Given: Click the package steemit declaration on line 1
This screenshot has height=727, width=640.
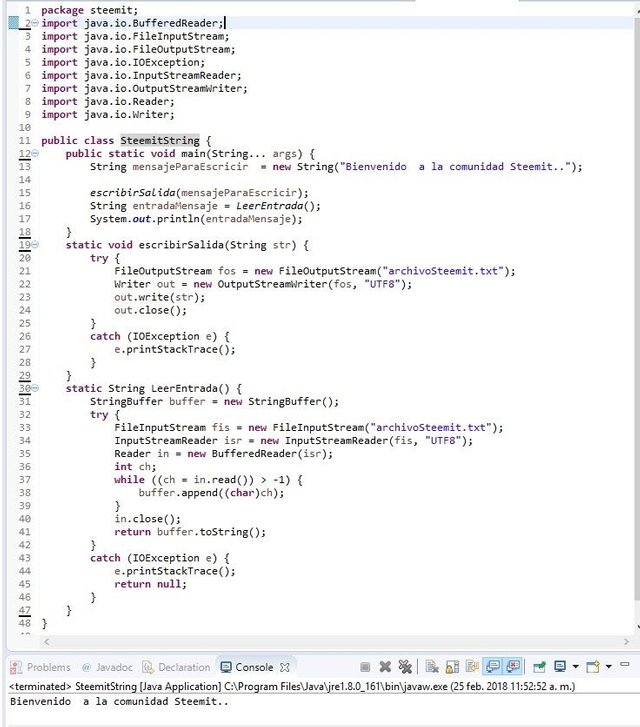Looking at the screenshot, I should click(x=90, y=10).
